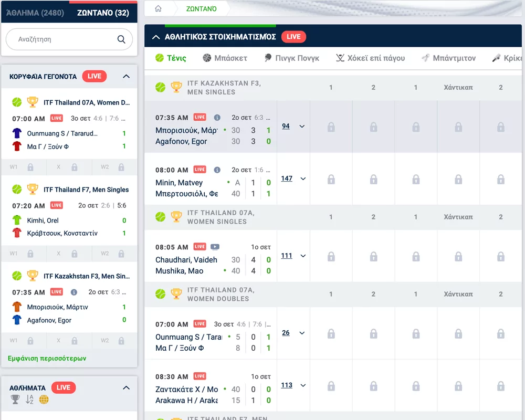Click the gray trophy icon under ΑΘΛΗΜΑΤΑ
Image resolution: width=525 pixels, height=420 pixels.
click(15, 400)
